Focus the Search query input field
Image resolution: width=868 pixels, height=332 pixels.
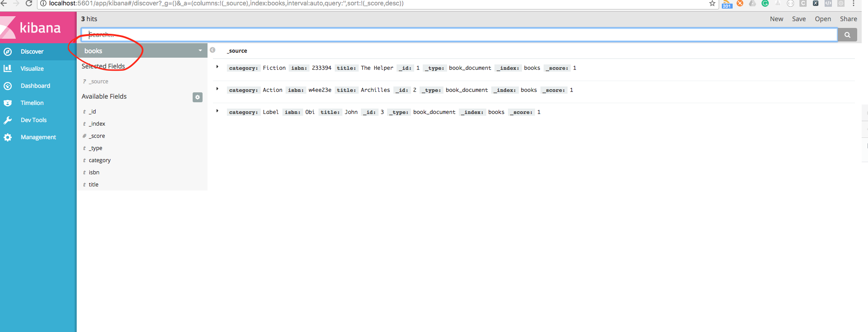click(459, 35)
